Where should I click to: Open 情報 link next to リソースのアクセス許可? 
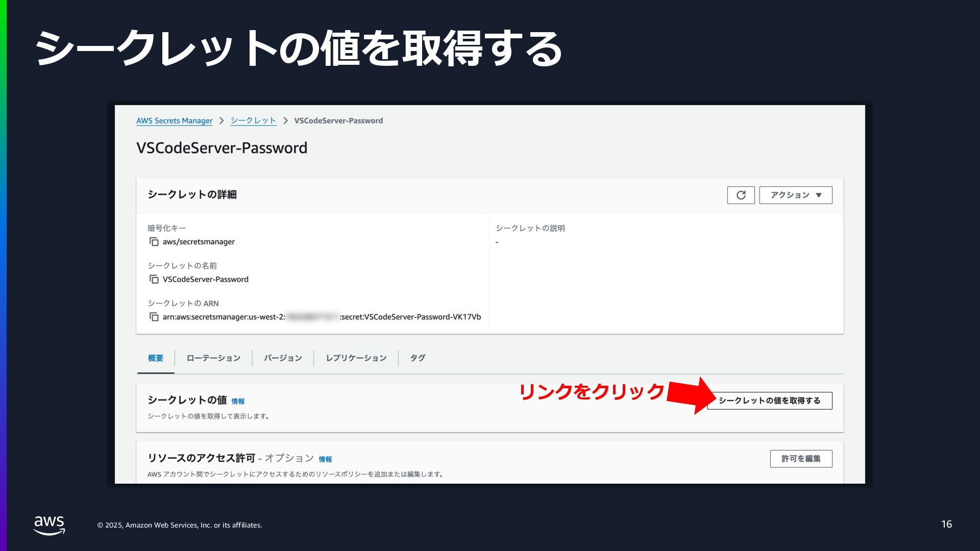325,460
